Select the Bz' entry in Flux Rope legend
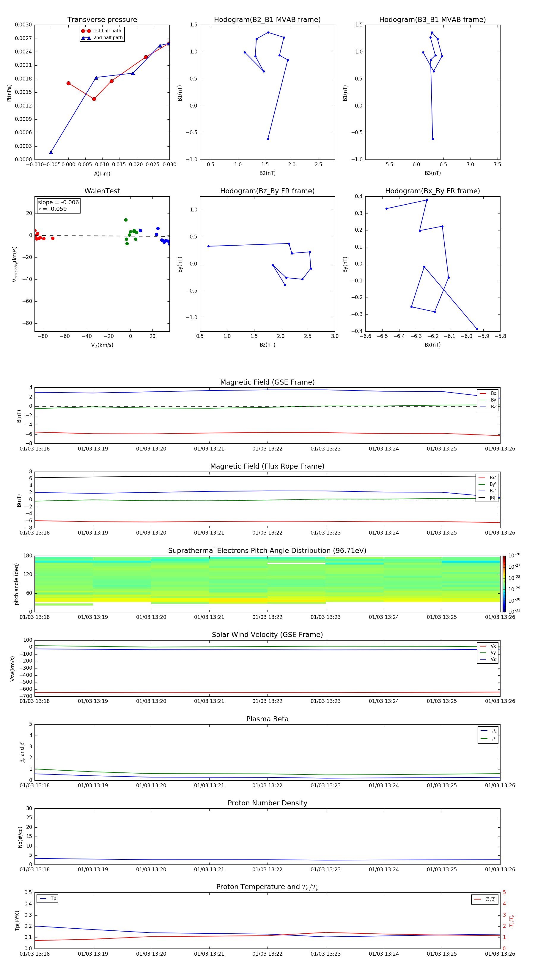This screenshot has width=535, height=980. 487,491
